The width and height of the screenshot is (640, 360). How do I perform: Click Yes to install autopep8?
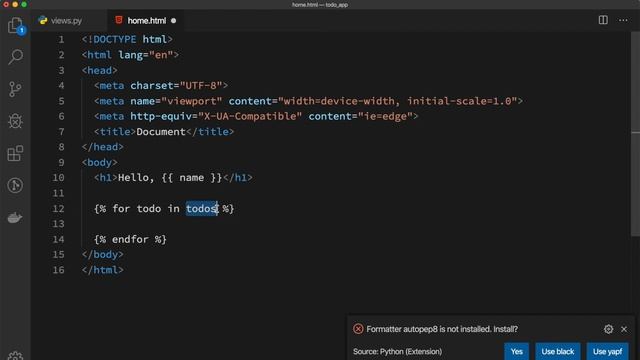(516, 351)
